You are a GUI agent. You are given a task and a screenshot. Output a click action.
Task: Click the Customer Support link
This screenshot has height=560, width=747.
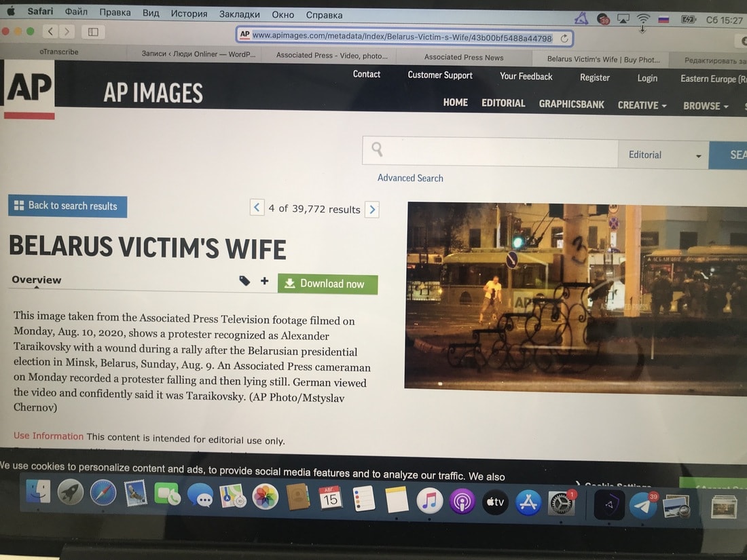tap(440, 75)
